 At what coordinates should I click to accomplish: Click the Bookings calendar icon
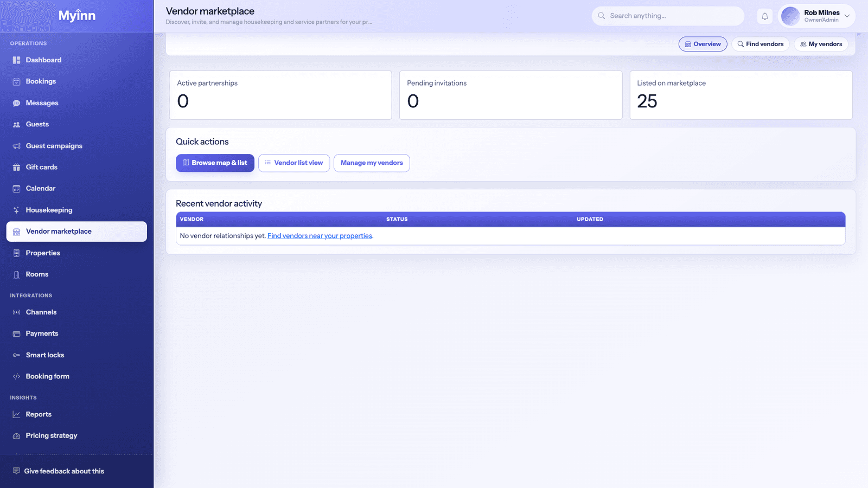tap(16, 81)
